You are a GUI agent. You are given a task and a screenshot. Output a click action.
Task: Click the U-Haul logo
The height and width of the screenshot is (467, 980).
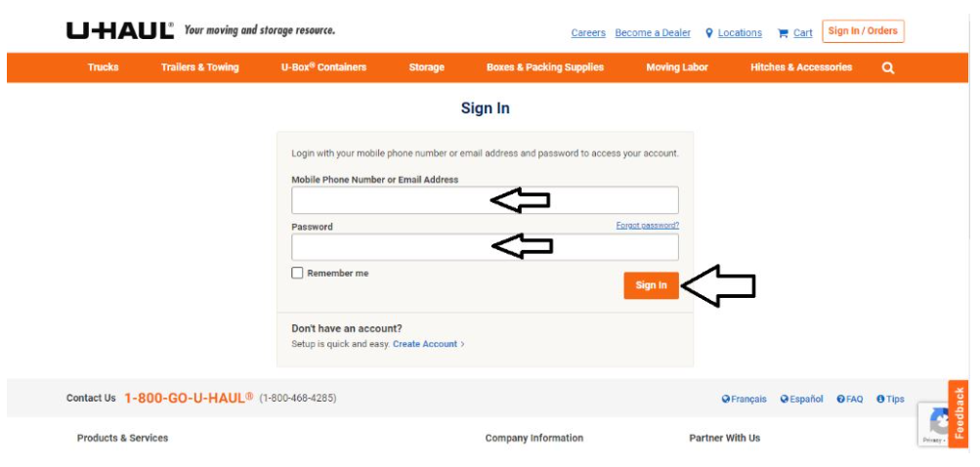click(120, 31)
